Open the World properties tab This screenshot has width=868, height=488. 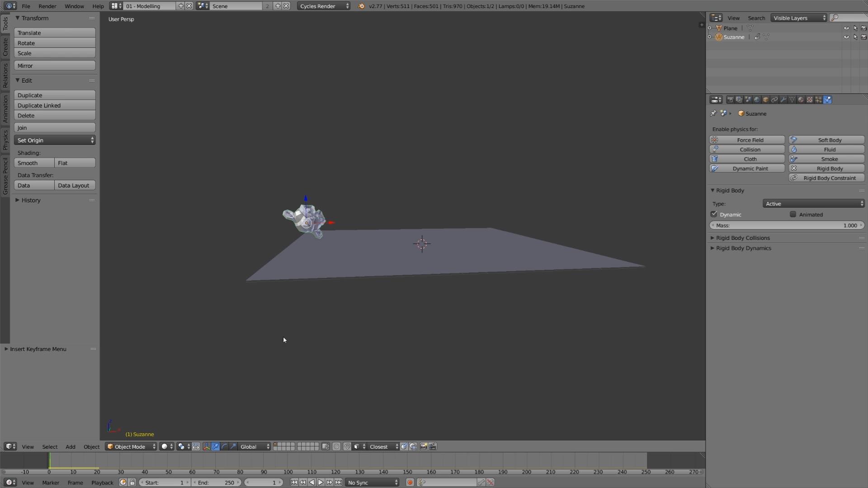pyautogui.click(x=757, y=100)
